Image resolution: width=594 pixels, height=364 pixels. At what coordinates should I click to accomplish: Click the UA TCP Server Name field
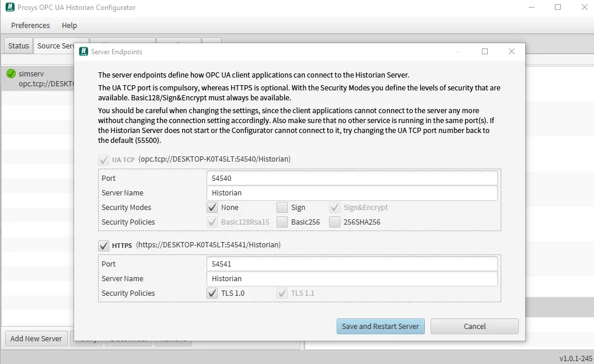352,193
